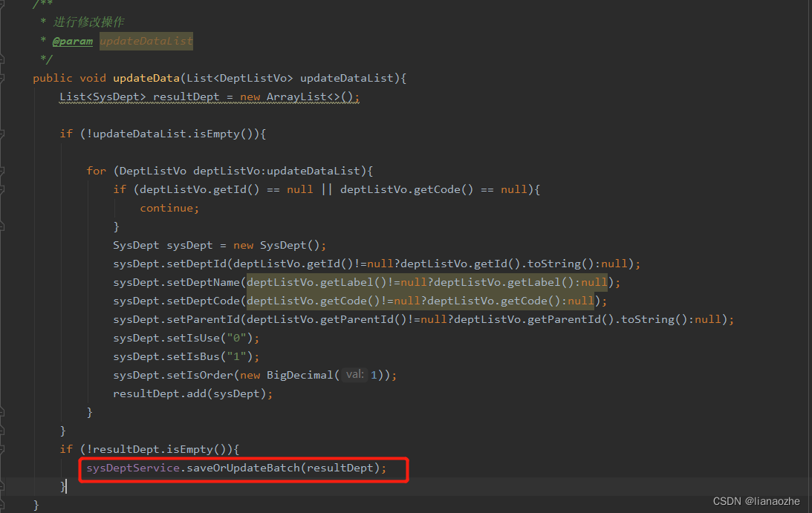Click the Chinese comment 进行修改操作
This screenshot has height=513, width=812.
point(88,22)
